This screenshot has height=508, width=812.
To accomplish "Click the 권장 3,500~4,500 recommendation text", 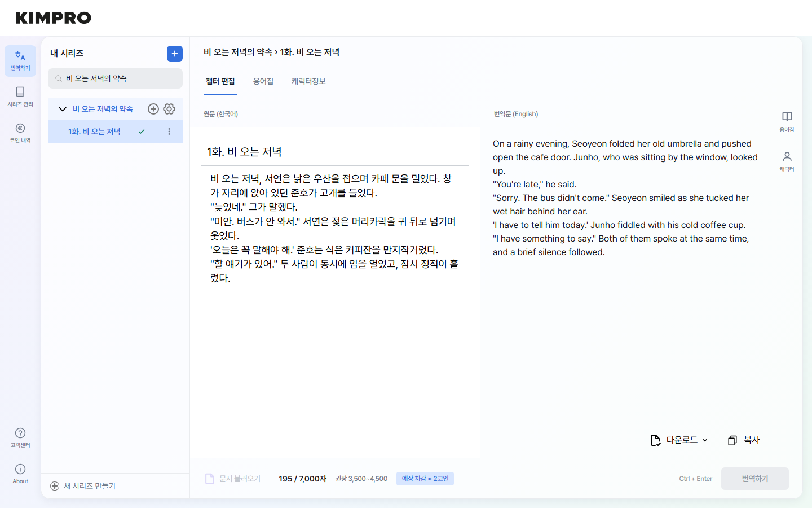I will point(361,479).
